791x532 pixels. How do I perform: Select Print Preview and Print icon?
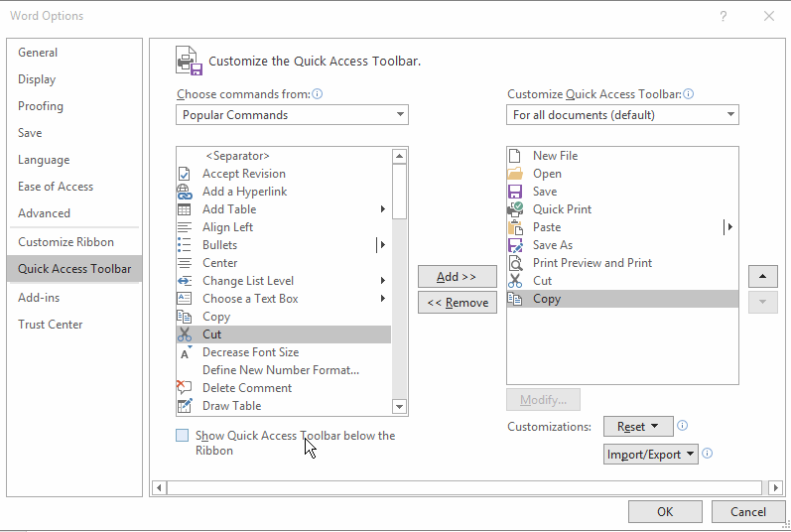click(515, 263)
